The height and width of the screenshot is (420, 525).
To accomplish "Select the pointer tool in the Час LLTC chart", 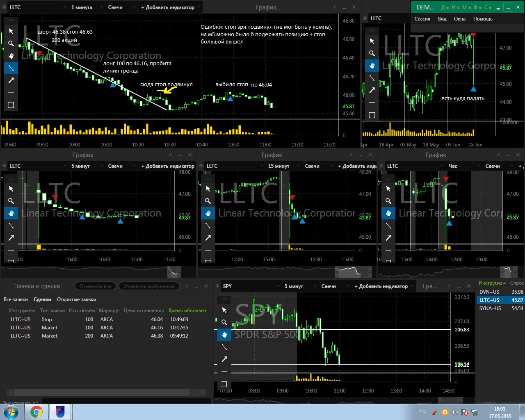I will point(388,189).
